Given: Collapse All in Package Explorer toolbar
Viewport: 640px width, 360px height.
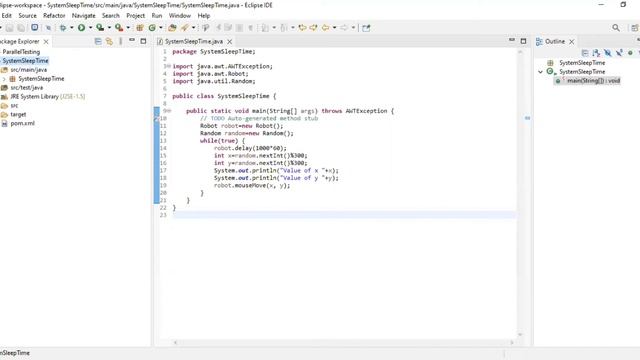Looking at the screenshot, I should click(x=98, y=41).
